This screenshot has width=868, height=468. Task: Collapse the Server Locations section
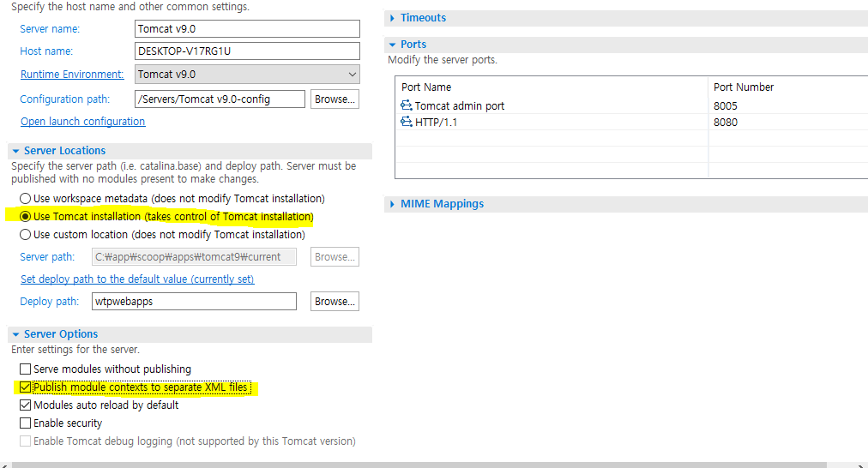pyautogui.click(x=15, y=151)
